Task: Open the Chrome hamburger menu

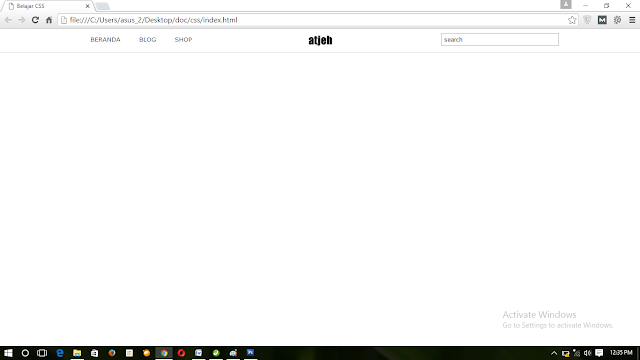Action: (x=632, y=20)
